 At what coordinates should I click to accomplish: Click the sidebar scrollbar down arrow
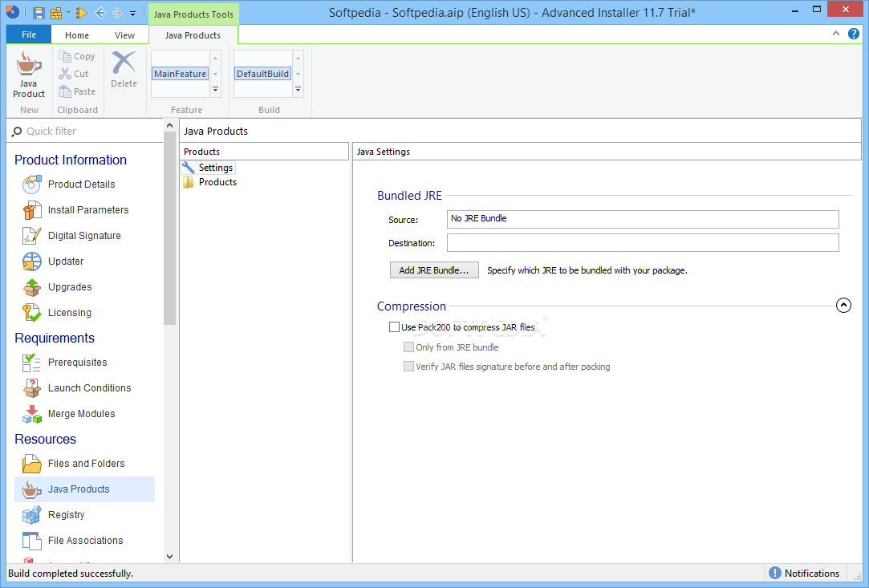(169, 557)
